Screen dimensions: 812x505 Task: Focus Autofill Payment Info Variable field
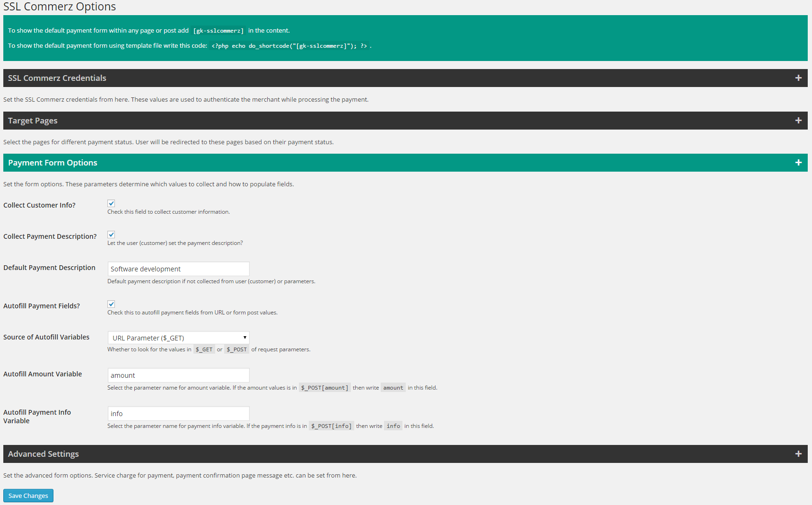point(178,414)
